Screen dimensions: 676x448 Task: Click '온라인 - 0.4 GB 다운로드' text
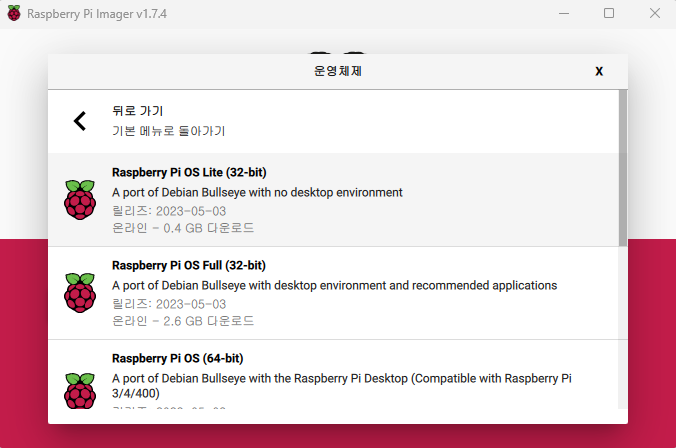pos(183,228)
